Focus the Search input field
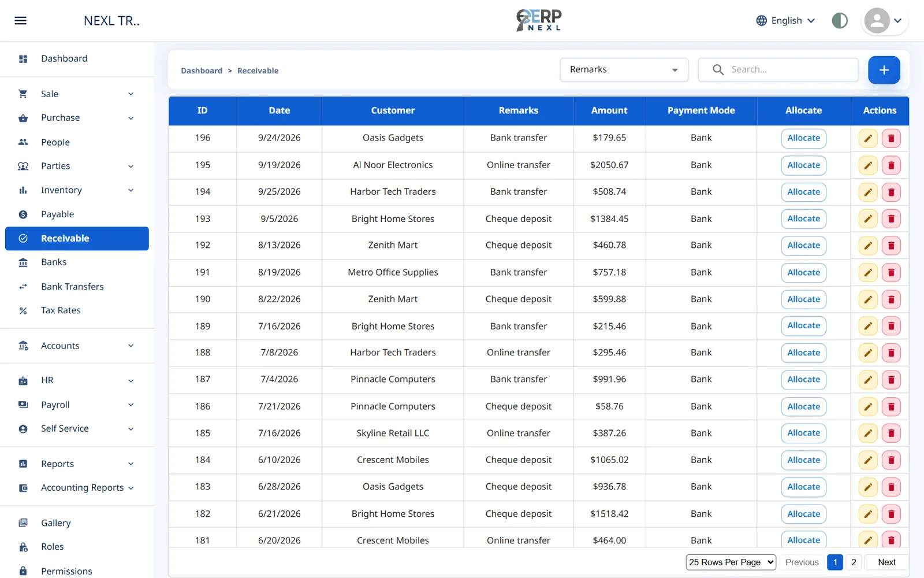Image resolution: width=924 pixels, height=578 pixels. point(778,70)
